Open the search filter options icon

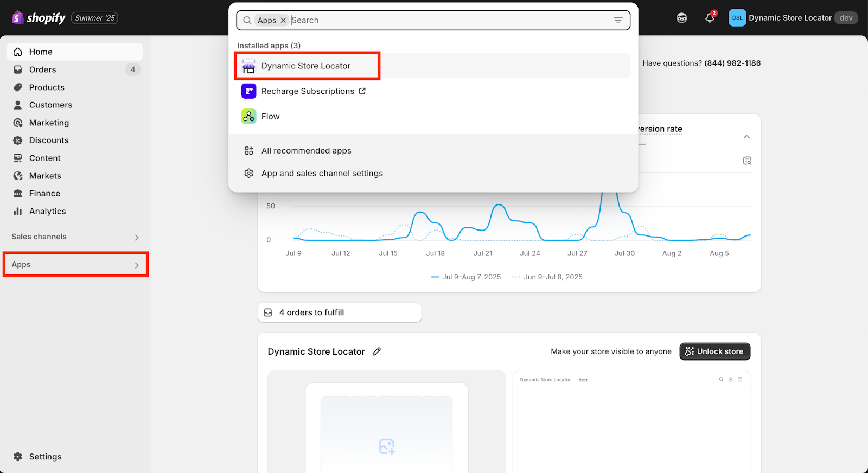point(618,20)
